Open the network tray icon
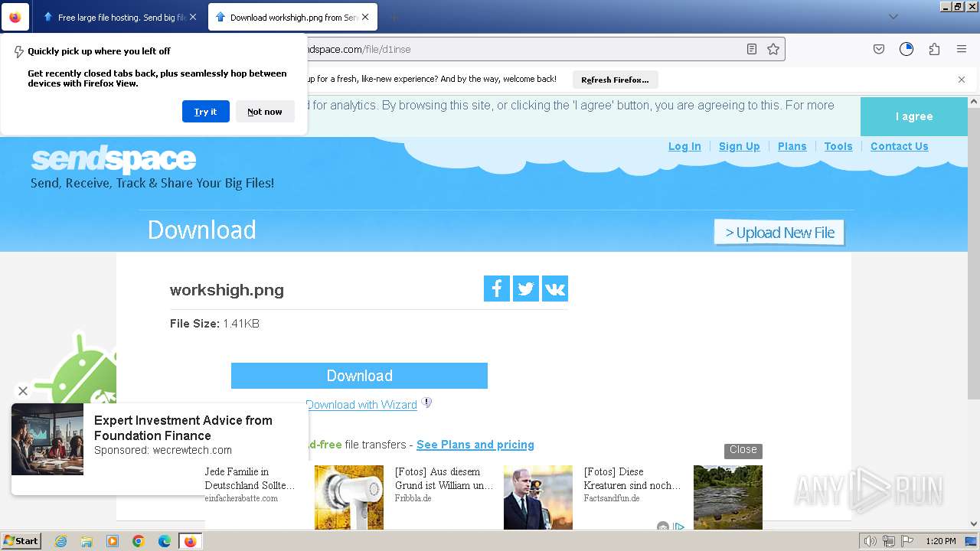The width and height of the screenshot is (980, 551). point(889,541)
